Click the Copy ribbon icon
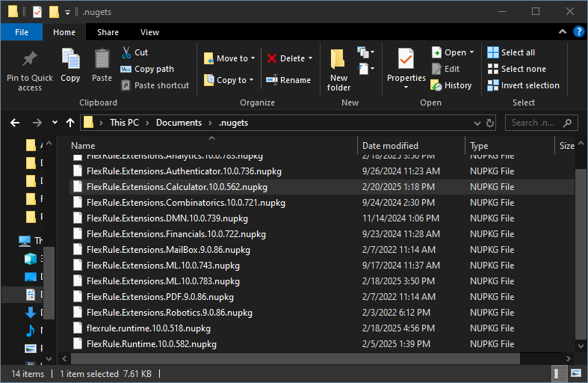 (70, 59)
